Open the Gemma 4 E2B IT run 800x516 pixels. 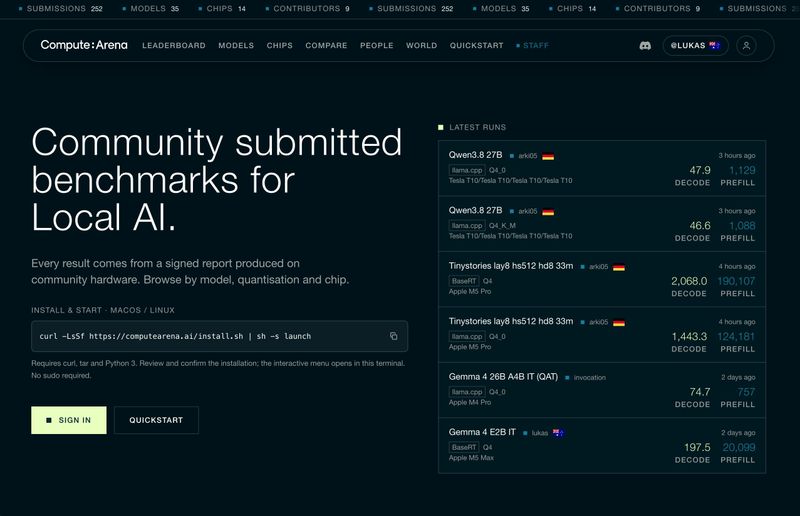point(602,446)
